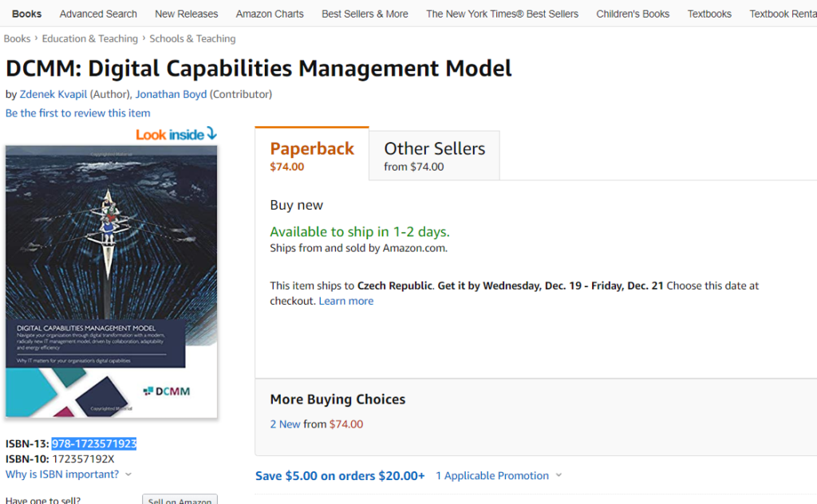Open Amazon Charts
The width and height of the screenshot is (817, 504).
[x=270, y=14]
